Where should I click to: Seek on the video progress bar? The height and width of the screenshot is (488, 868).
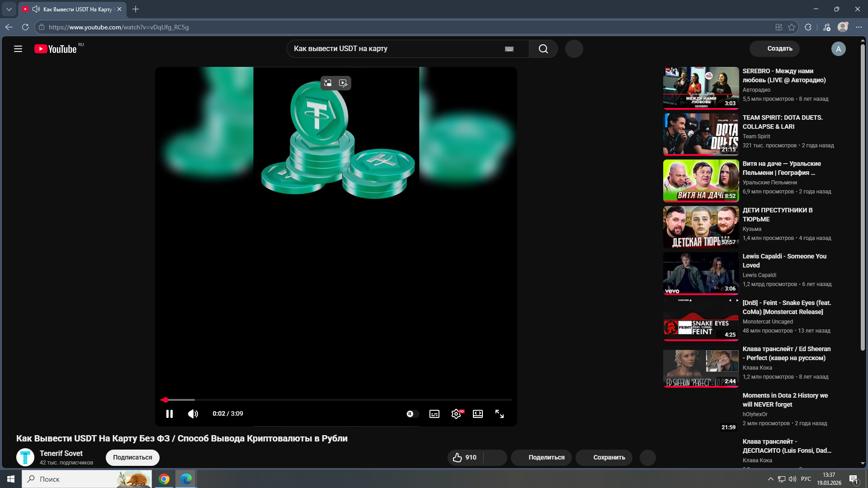pos(336,400)
